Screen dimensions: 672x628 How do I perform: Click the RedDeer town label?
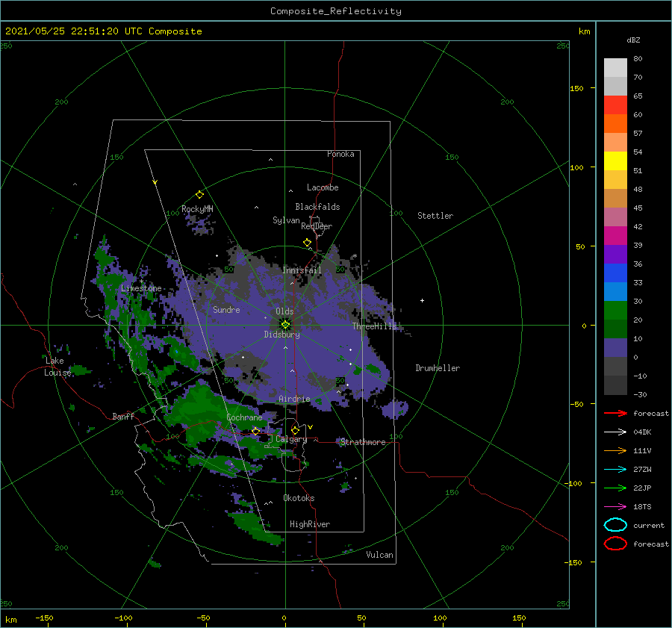pyautogui.click(x=317, y=226)
